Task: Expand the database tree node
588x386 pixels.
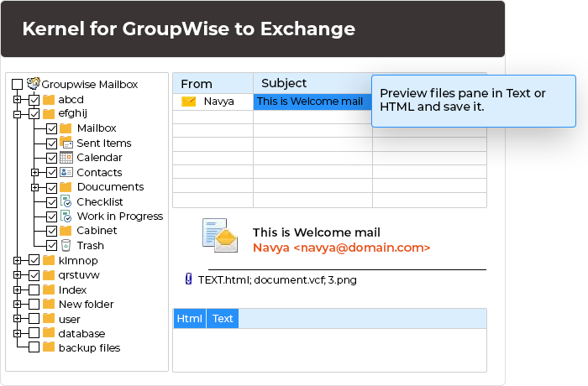Action: 17,333
